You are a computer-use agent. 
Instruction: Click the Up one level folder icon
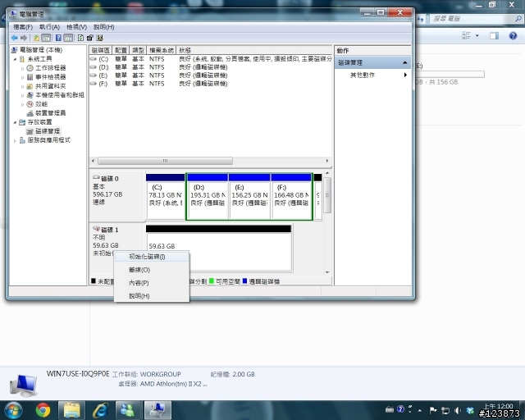pyautogui.click(x=36, y=38)
